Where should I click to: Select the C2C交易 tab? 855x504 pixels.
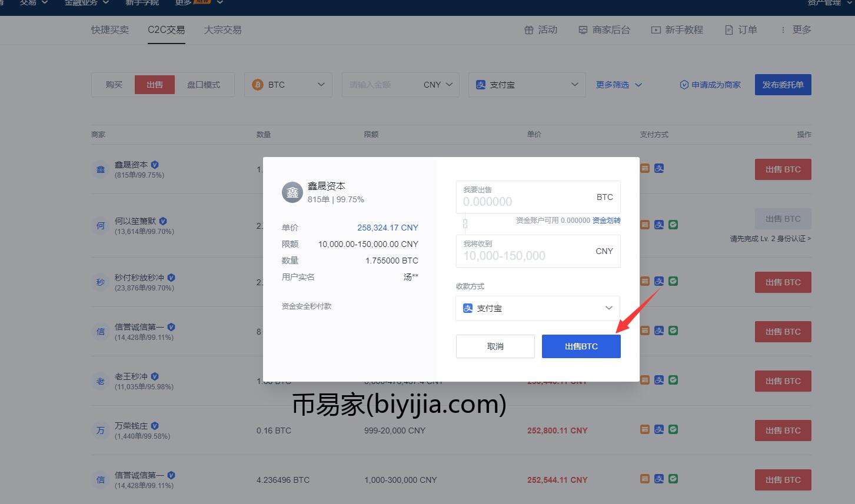click(167, 30)
